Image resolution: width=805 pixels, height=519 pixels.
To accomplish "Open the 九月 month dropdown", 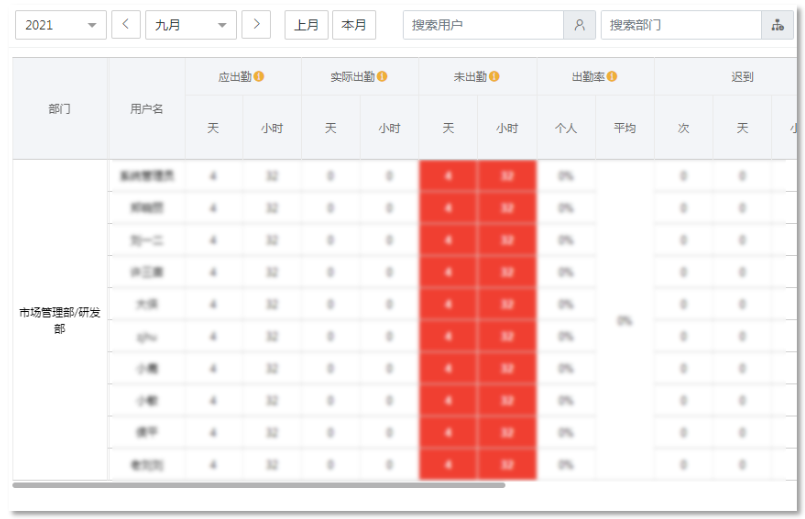I will [x=190, y=25].
